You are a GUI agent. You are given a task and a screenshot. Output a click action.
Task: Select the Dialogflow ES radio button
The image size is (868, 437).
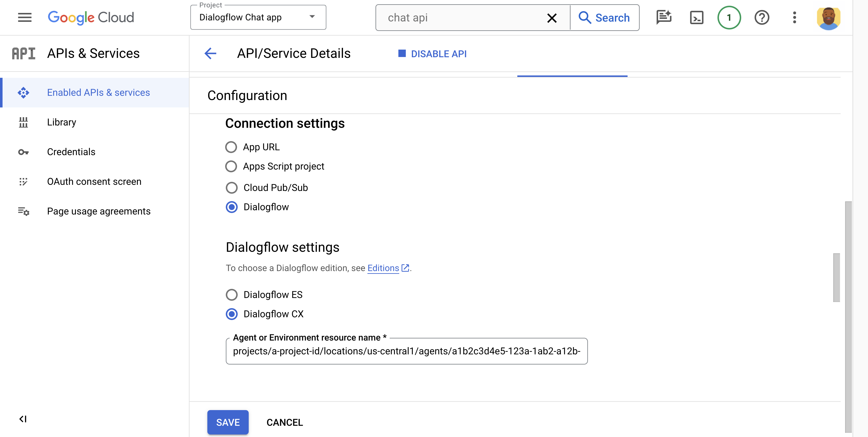coord(232,295)
